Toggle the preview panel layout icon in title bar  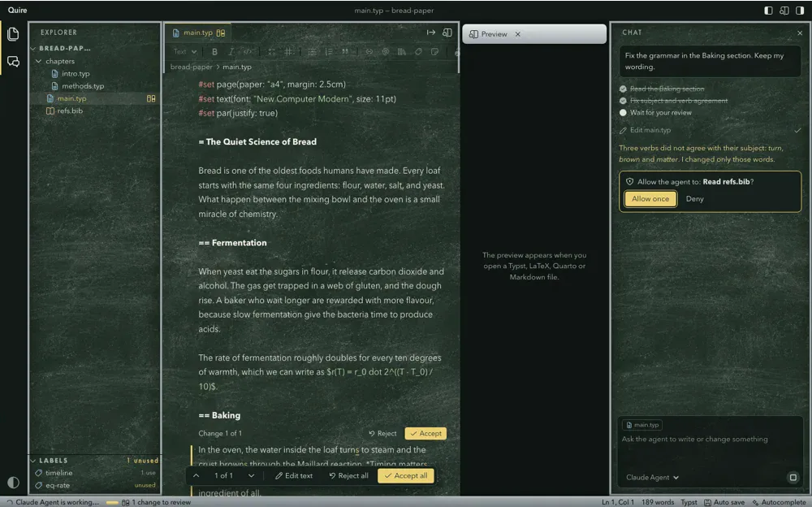[x=784, y=11]
